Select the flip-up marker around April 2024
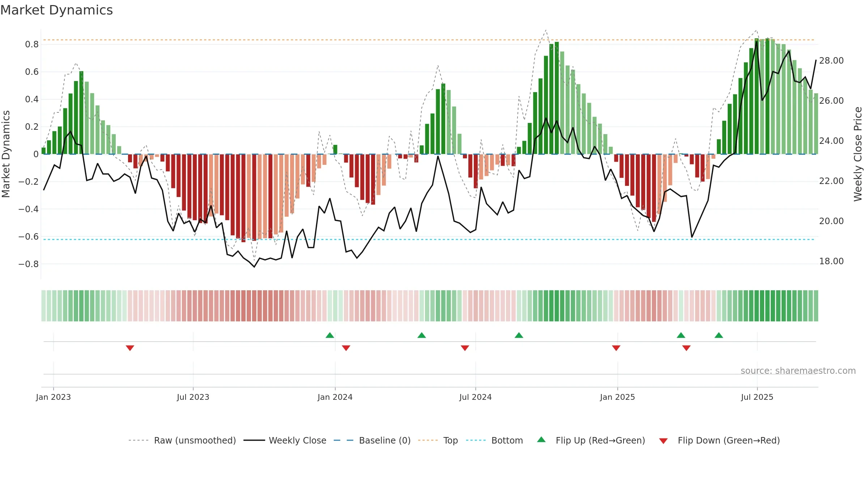 pos(422,335)
